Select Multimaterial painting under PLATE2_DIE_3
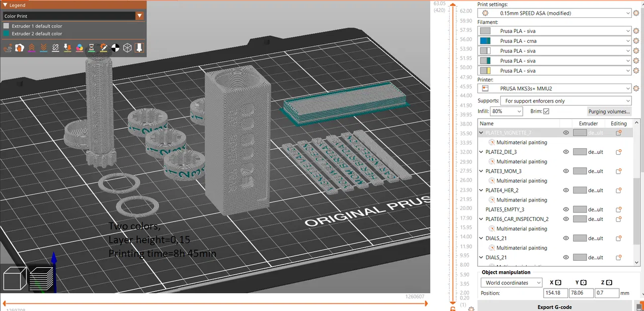 (521, 162)
